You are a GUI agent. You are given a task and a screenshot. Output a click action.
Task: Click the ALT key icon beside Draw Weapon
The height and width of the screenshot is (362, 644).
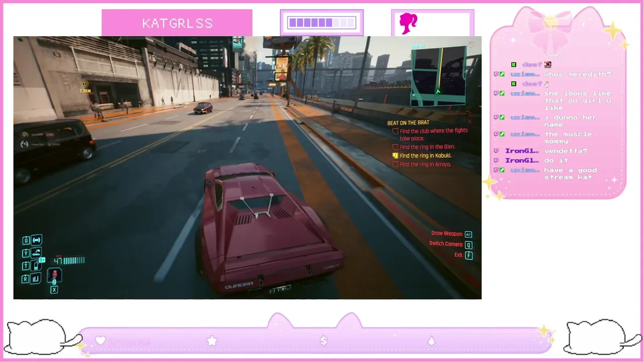(x=468, y=234)
